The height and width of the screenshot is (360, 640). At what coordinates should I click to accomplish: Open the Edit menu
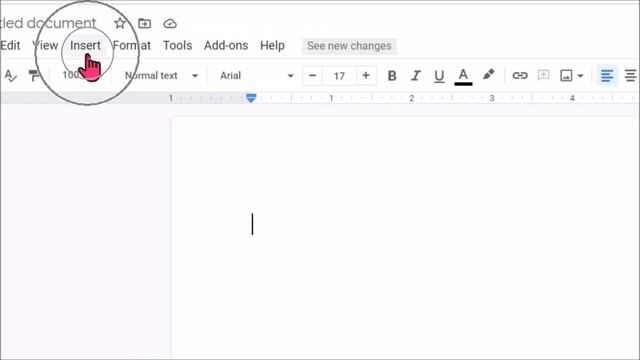(x=10, y=45)
